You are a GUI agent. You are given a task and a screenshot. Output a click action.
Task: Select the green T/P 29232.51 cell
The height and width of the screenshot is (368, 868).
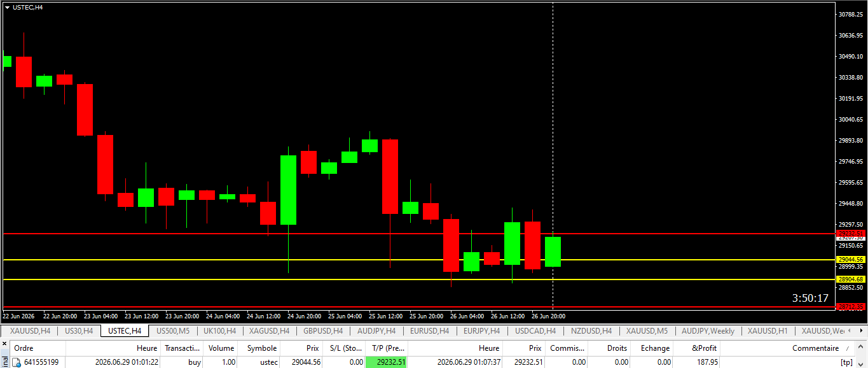(x=387, y=362)
